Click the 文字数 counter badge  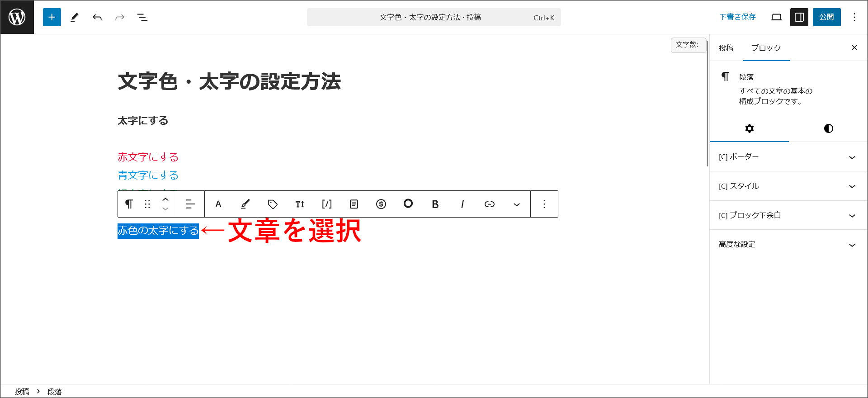point(688,45)
